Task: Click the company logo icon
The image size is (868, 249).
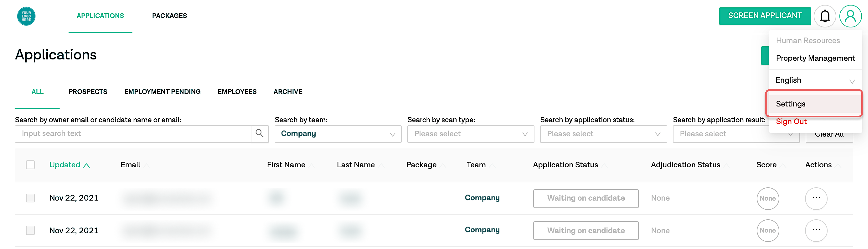Action: pos(26,16)
